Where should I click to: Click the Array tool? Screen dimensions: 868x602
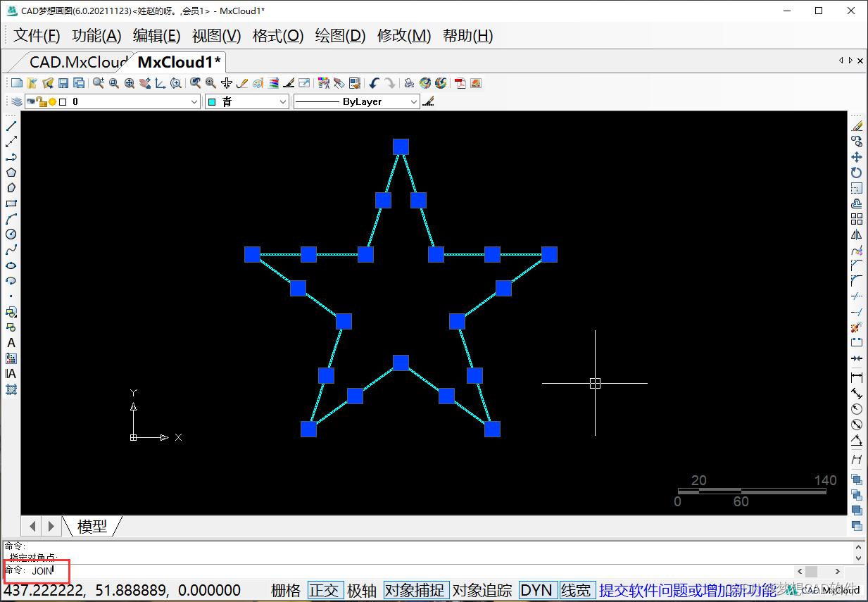click(857, 219)
